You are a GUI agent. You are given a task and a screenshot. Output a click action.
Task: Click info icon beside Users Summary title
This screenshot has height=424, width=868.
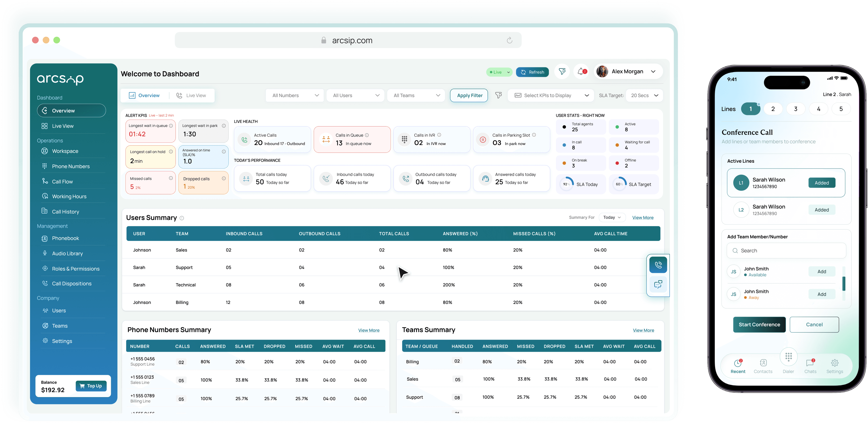click(182, 218)
